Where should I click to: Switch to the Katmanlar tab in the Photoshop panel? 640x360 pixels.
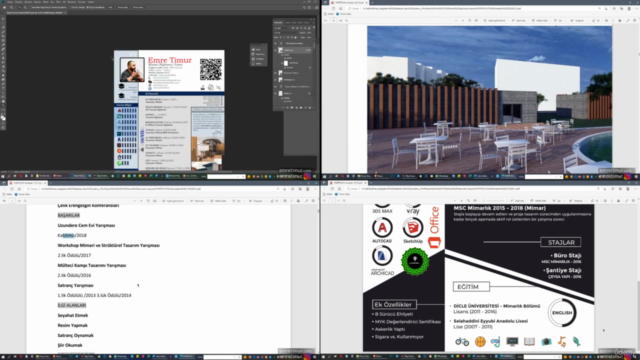(x=278, y=22)
